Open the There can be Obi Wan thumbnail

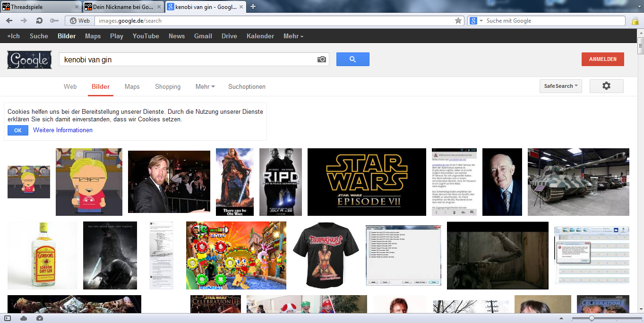[235, 182]
